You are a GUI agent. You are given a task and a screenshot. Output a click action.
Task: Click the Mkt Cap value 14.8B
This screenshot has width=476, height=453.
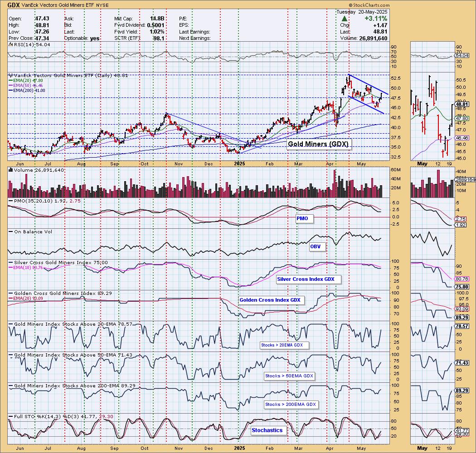157,19
